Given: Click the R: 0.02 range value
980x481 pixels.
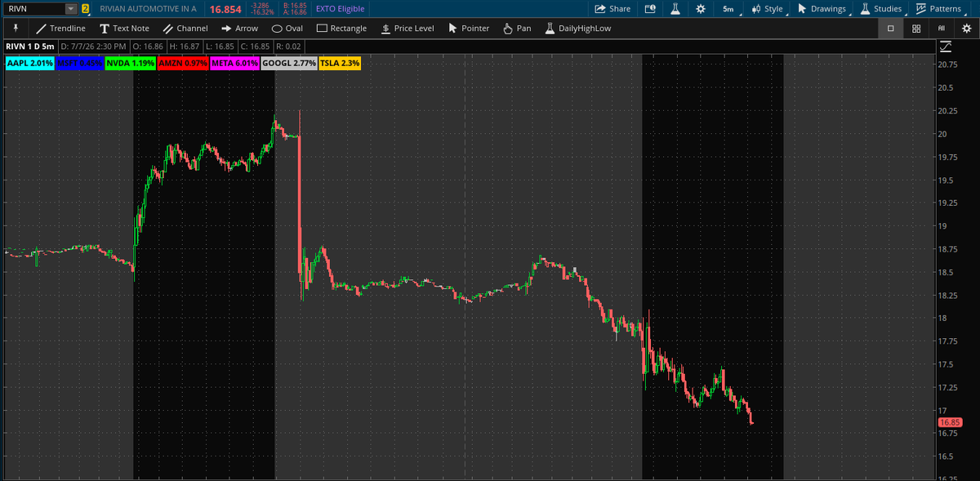Looking at the screenshot, I should click(x=289, y=47).
